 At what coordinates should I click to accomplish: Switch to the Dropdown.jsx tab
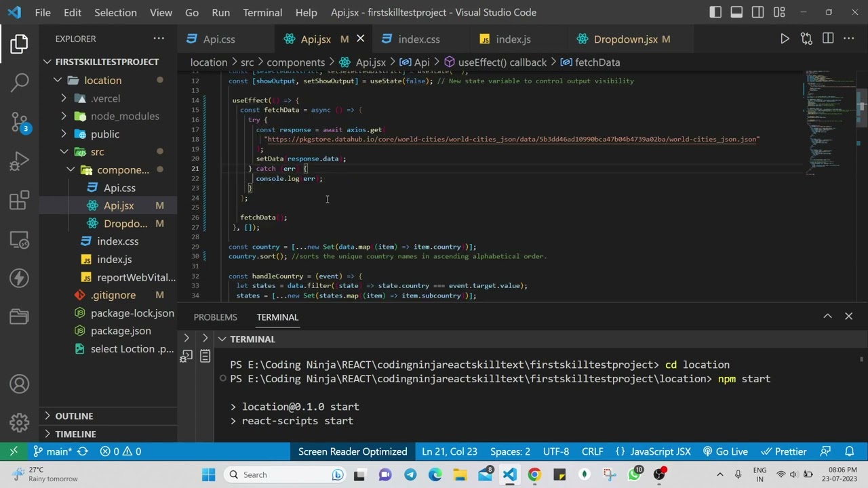[x=625, y=39]
